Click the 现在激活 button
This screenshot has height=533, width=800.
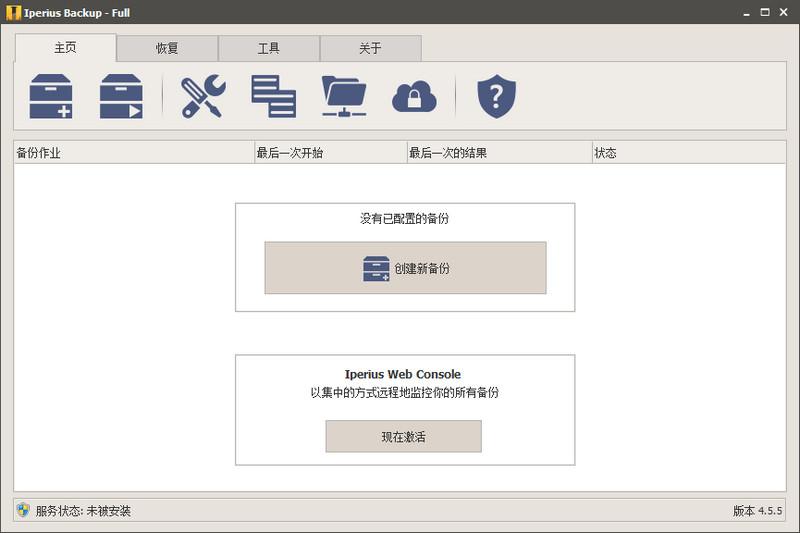click(404, 436)
